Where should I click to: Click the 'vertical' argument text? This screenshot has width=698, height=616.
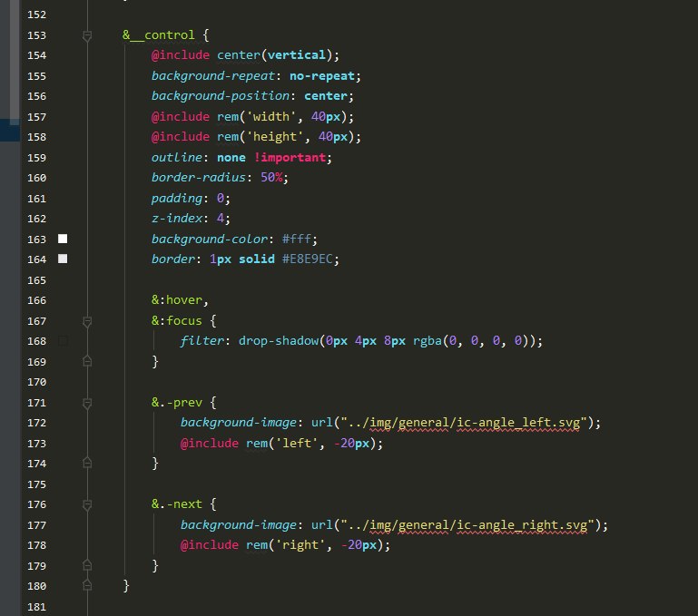[297, 55]
